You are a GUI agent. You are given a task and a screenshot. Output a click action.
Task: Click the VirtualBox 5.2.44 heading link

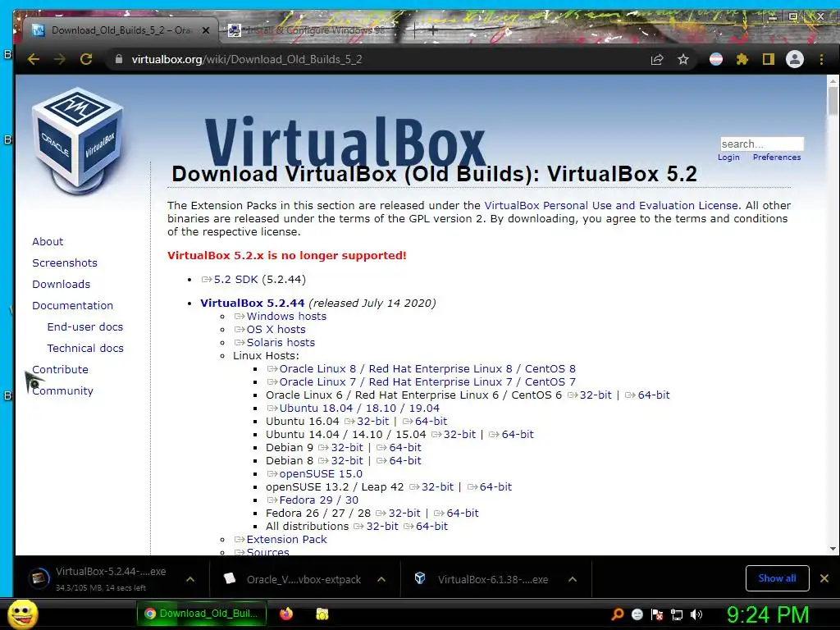coord(253,304)
